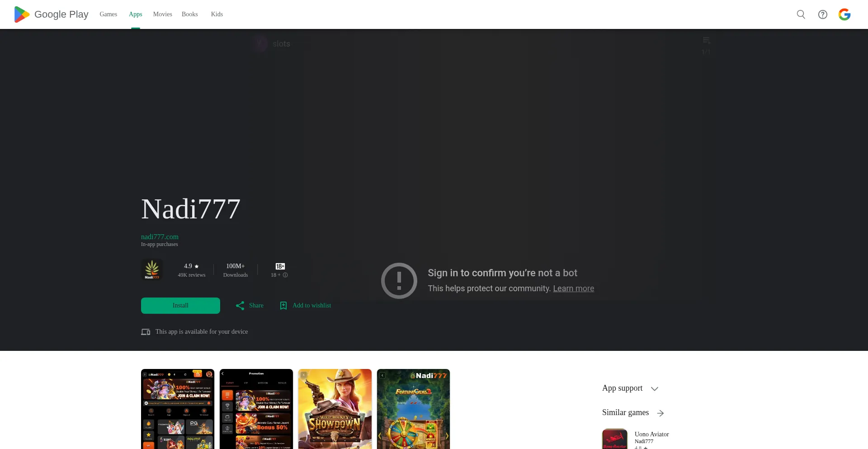The image size is (868, 449).
Task: Open the Fortune Gems 2 screenshot
Action: (x=413, y=409)
